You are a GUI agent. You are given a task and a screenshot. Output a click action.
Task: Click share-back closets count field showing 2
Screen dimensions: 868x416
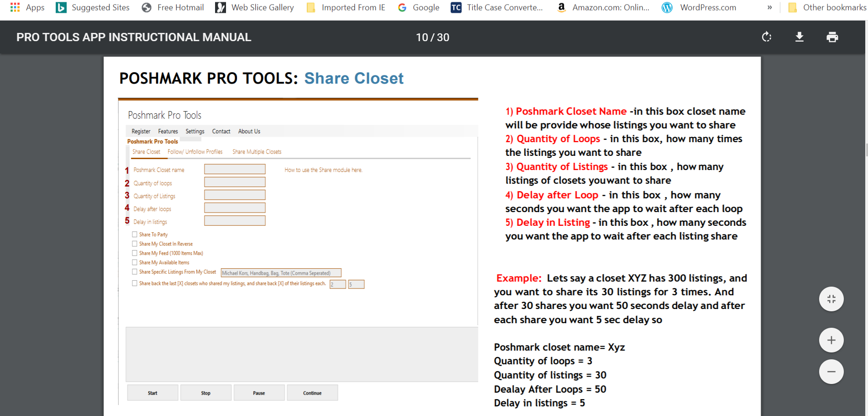tap(338, 284)
